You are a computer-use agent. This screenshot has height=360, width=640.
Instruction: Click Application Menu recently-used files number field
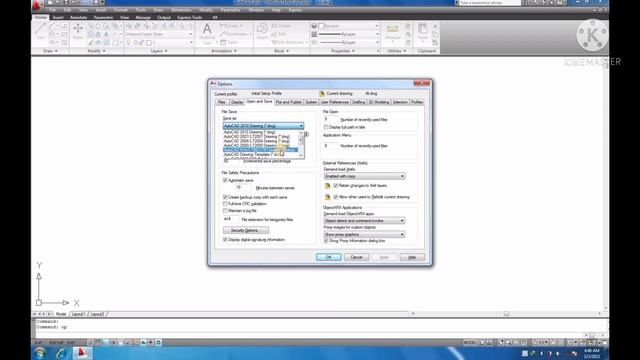[331, 146]
